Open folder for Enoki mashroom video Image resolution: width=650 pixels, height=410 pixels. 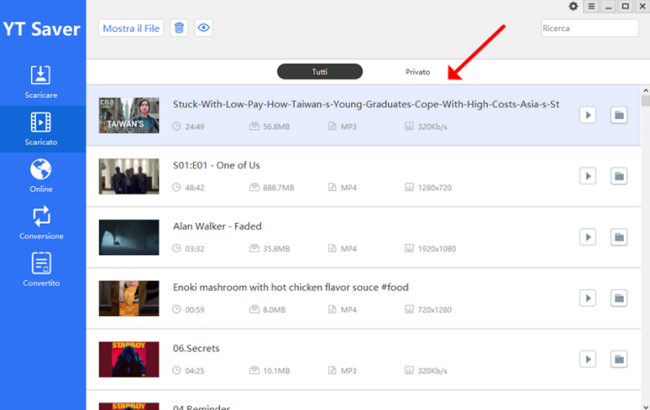619,298
